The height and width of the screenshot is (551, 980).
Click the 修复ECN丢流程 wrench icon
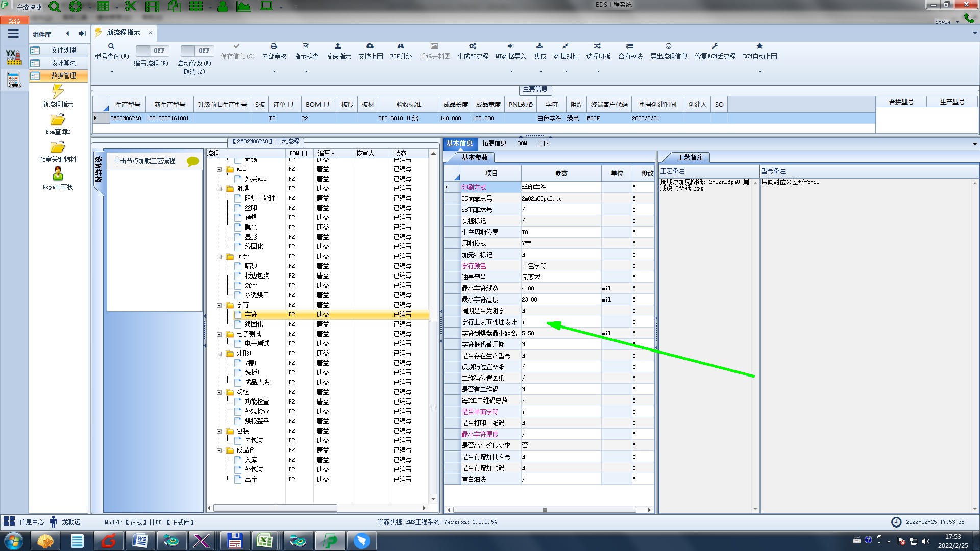tap(715, 46)
